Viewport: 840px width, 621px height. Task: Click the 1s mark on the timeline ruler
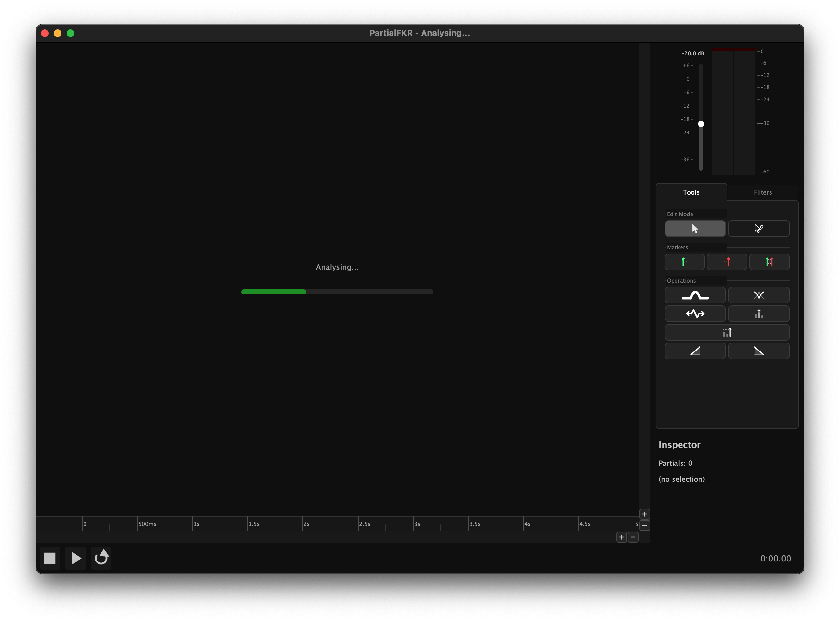point(196,524)
